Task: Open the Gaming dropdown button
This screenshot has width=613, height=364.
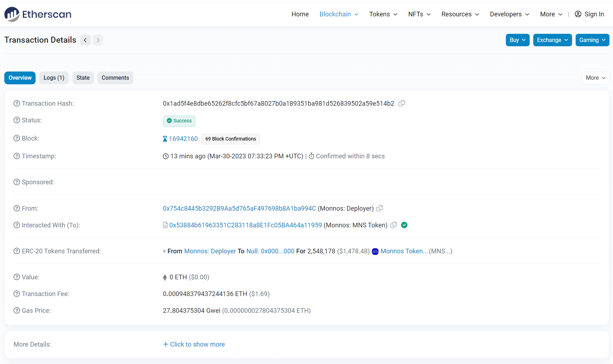Action: click(x=592, y=40)
